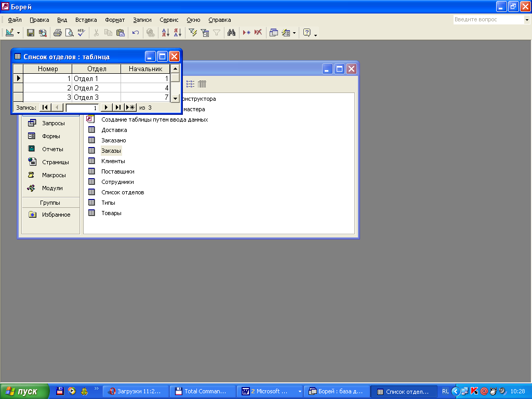Viewport: 532px width, 399px height.
Task: Click the table scrollbar up arrow
Action: tap(175, 69)
